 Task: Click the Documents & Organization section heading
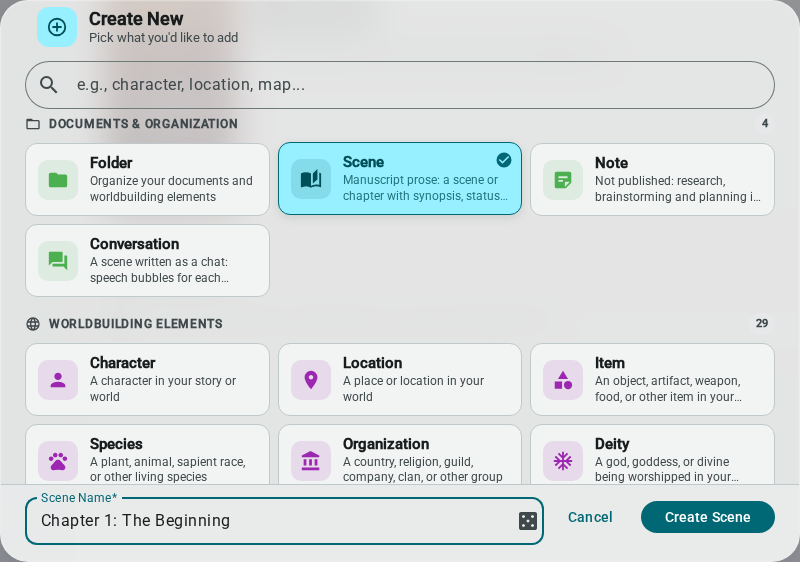click(143, 124)
